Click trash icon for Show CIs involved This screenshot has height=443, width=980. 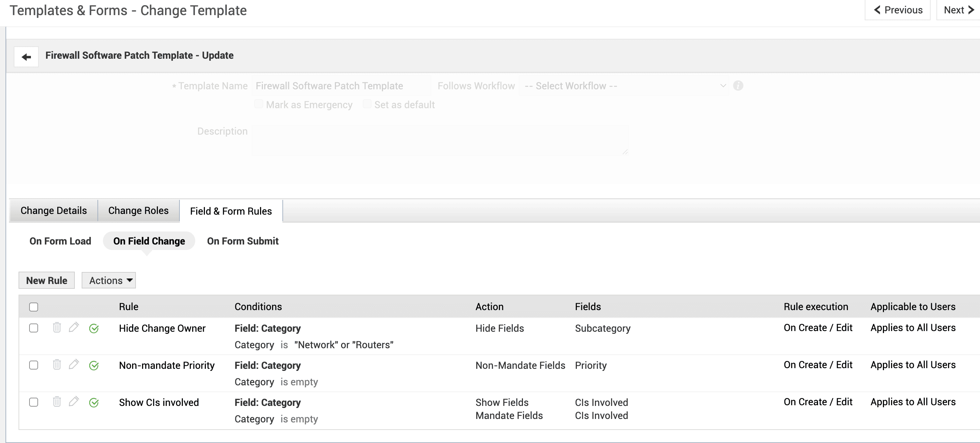coord(57,401)
